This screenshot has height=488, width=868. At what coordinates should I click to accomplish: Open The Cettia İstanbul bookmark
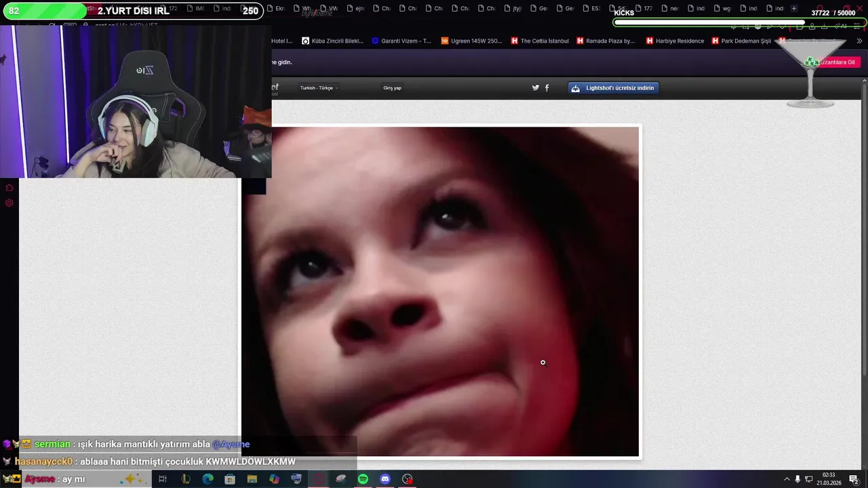539,41
